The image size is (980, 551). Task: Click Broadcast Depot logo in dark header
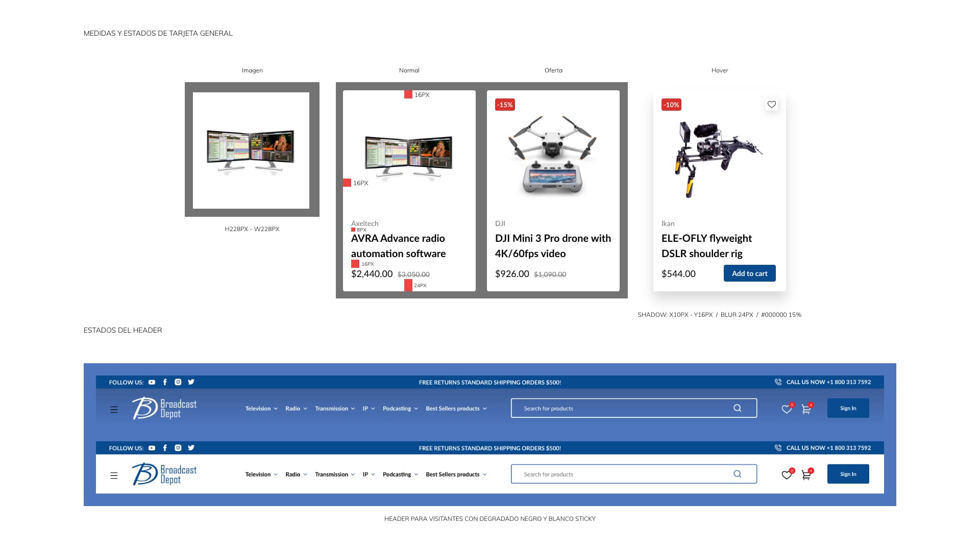[164, 408]
